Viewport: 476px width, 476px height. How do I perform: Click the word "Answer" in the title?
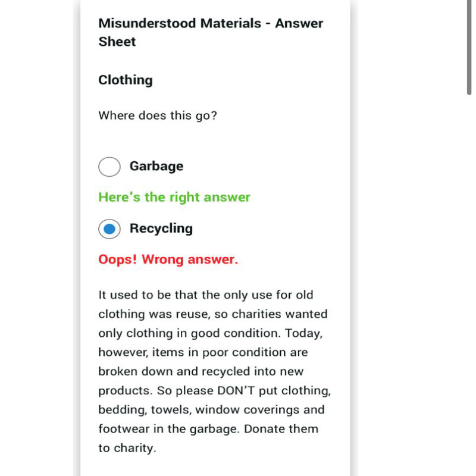pos(299,23)
